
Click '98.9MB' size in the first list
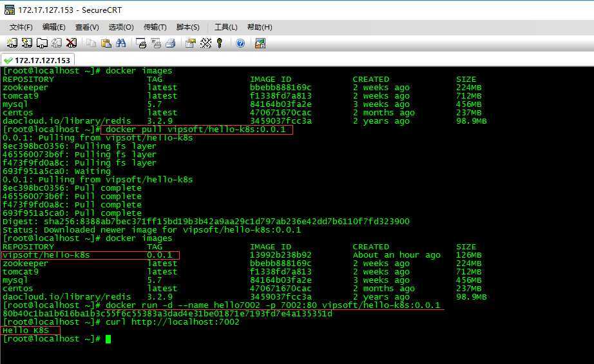point(471,121)
